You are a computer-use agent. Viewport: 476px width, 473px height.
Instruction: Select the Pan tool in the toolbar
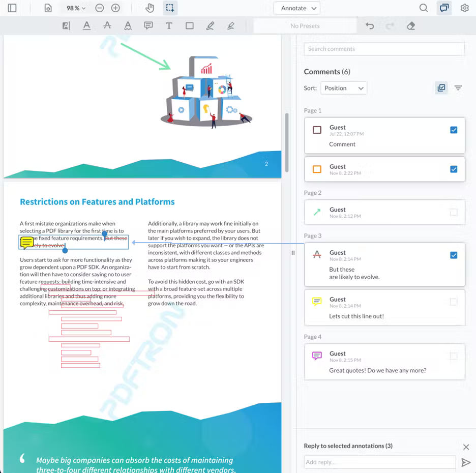pos(150,8)
